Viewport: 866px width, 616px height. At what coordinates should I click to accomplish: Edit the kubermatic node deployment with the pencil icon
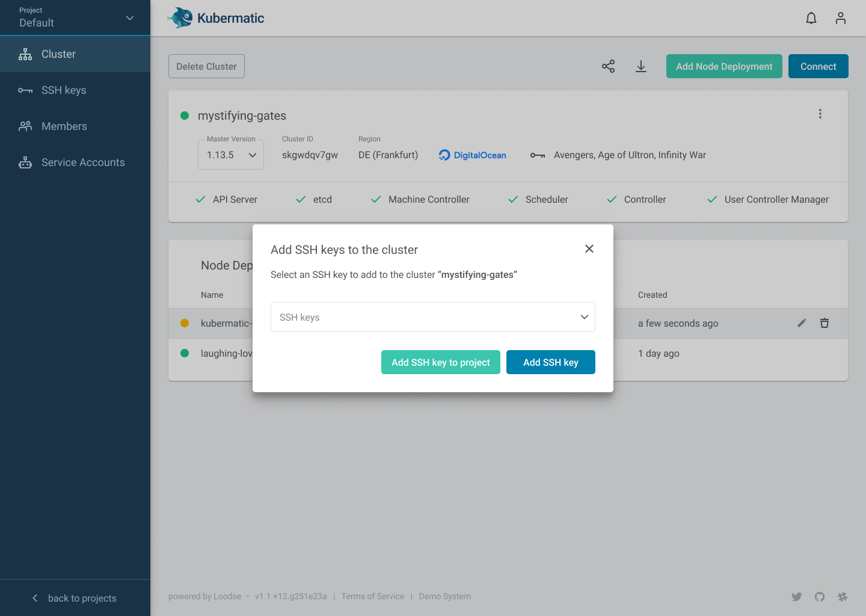point(802,323)
